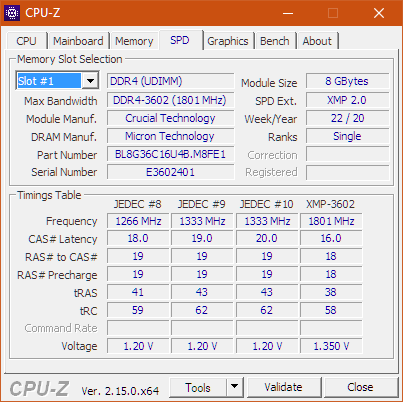Switch to the Bench tab
Image resolution: width=403 pixels, height=402 pixels.
[275, 41]
